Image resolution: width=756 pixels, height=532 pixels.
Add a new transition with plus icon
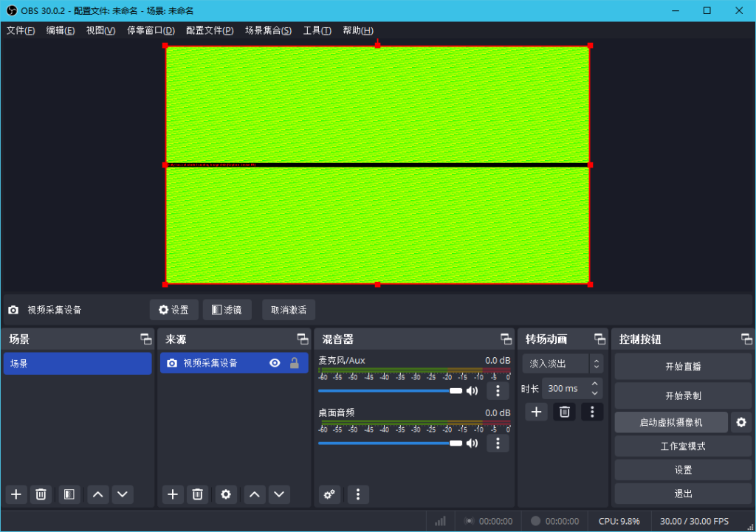coord(537,412)
